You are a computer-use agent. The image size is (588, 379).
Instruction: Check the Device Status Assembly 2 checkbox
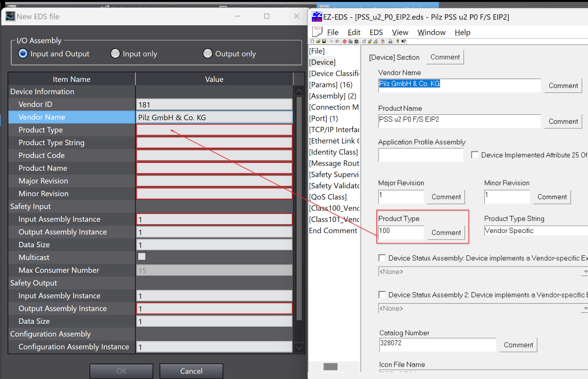pyautogui.click(x=382, y=295)
